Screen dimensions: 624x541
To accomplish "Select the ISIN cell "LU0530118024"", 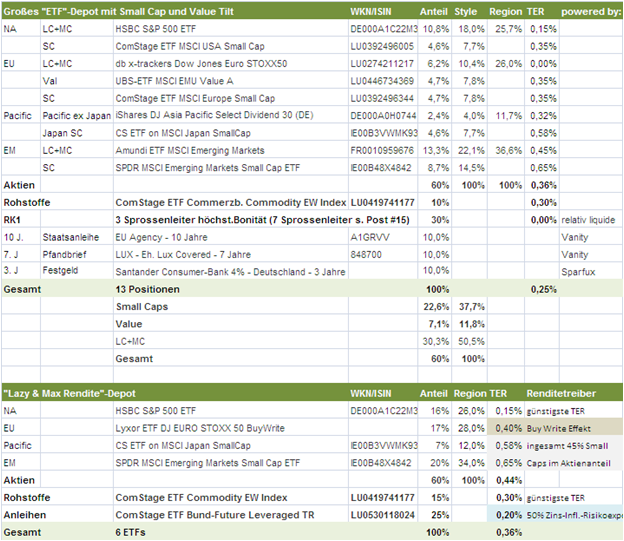I will [x=383, y=515].
